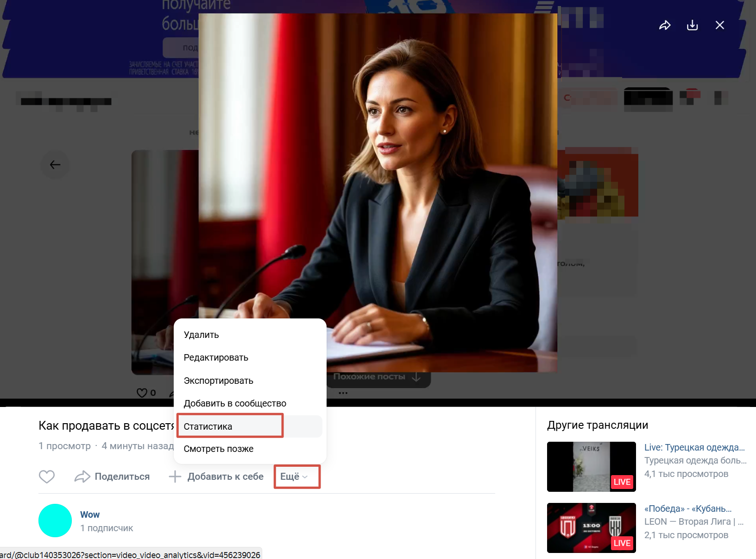Collapse Похожие посты with the down arrow
Screen dimensions: 756x559
click(416, 377)
